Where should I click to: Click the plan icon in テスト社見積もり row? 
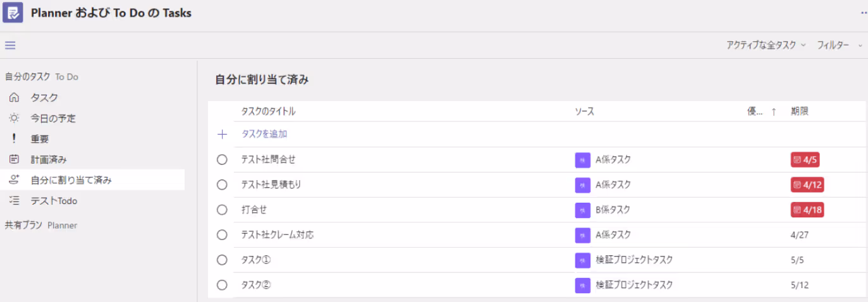click(x=583, y=185)
